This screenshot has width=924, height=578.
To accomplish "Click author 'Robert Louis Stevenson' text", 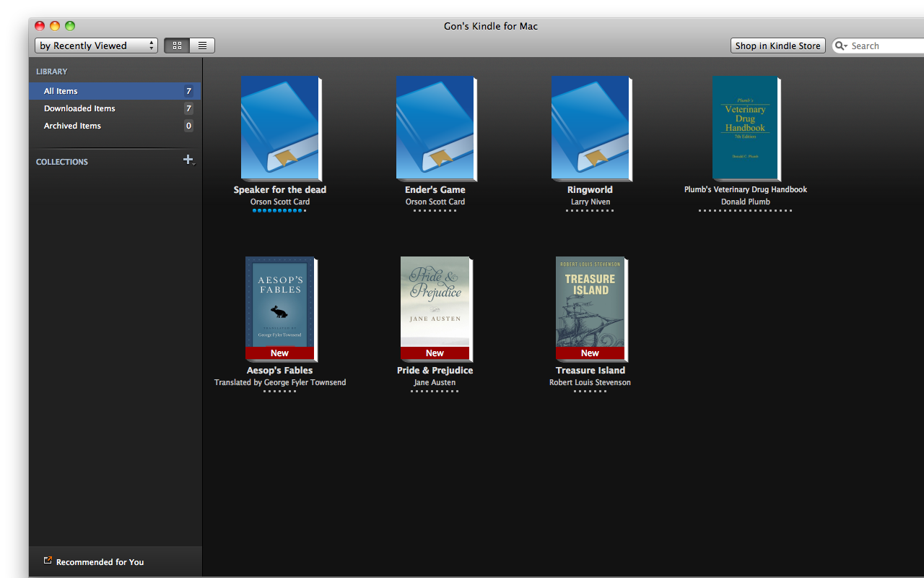I will pos(590,383).
